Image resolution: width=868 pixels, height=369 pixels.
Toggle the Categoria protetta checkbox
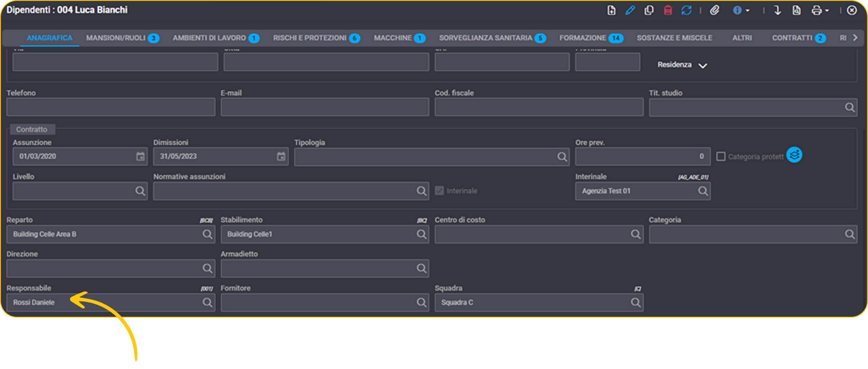pos(721,156)
